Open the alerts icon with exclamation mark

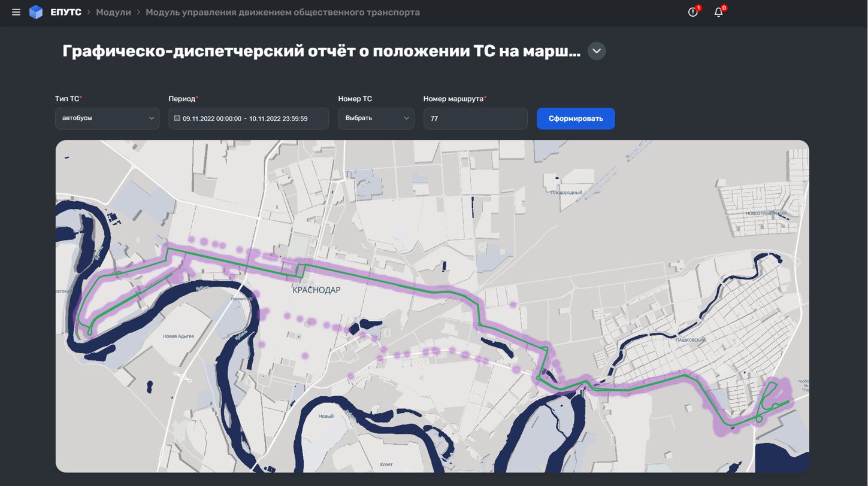click(693, 12)
